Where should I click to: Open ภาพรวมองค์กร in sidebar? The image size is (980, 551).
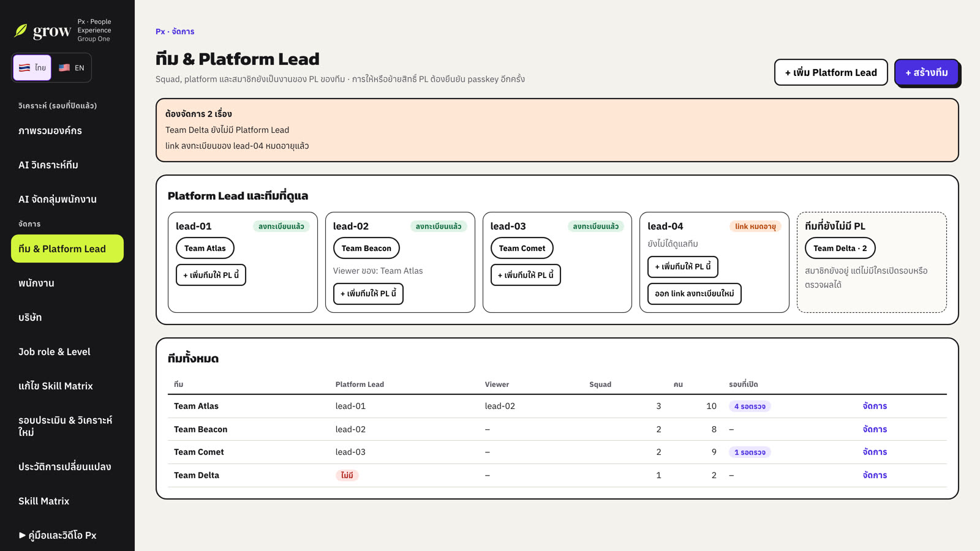pos(67,130)
